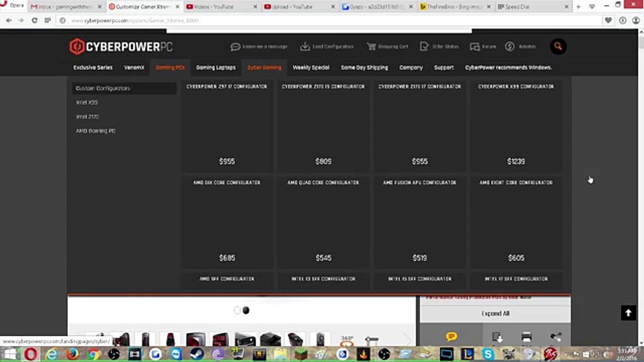Click the print icon below Expand All
Screen dimensions: 644x362
click(526, 337)
